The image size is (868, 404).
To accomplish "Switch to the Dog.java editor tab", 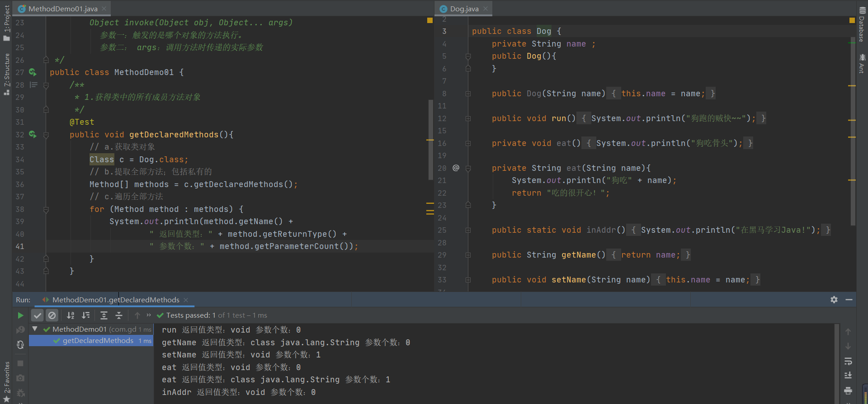I will [464, 9].
